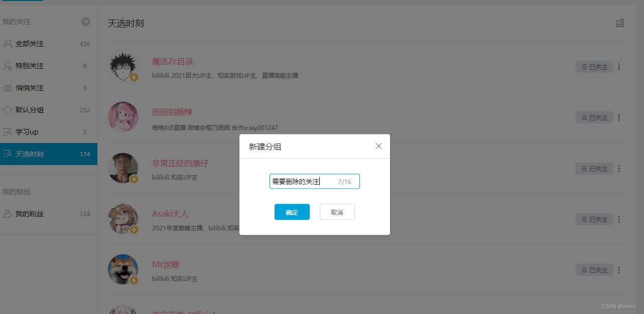
Task: Open 全部关注 list in sidebar
Action: pyautogui.click(x=49, y=44)
